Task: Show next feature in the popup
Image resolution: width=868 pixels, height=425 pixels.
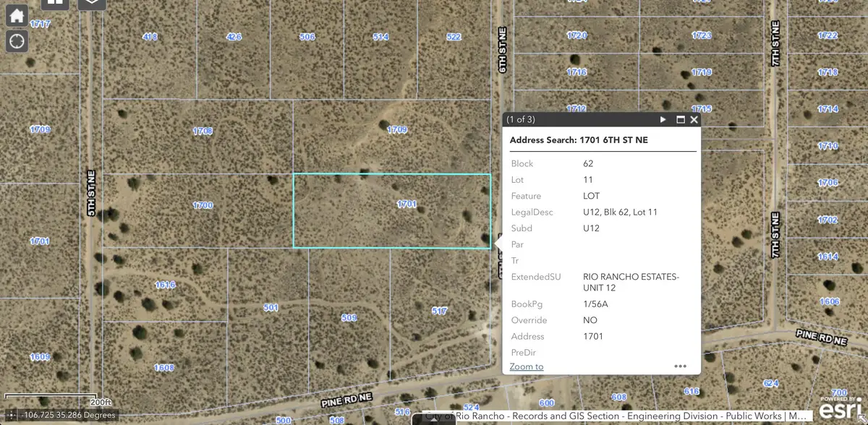Action: (x=663, y=119)
